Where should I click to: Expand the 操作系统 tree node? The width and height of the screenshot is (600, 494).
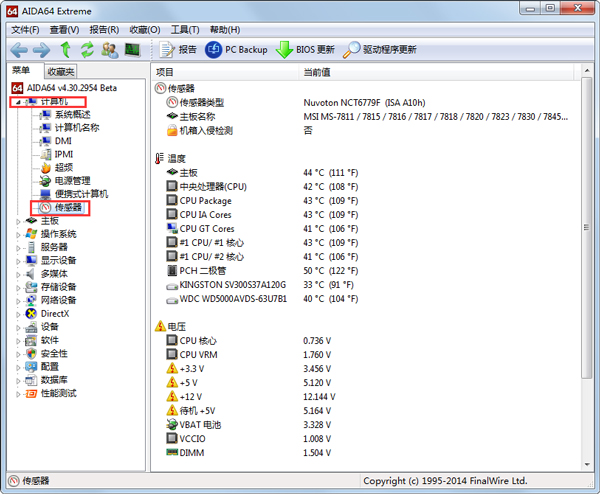click(x=18, y=235)
